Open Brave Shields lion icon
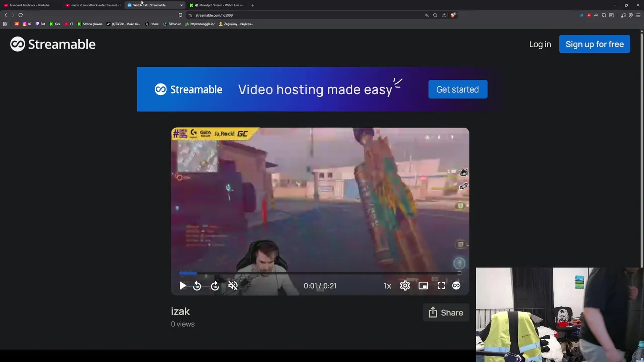The width and height of the screenshot is (644, 362). 453,15
